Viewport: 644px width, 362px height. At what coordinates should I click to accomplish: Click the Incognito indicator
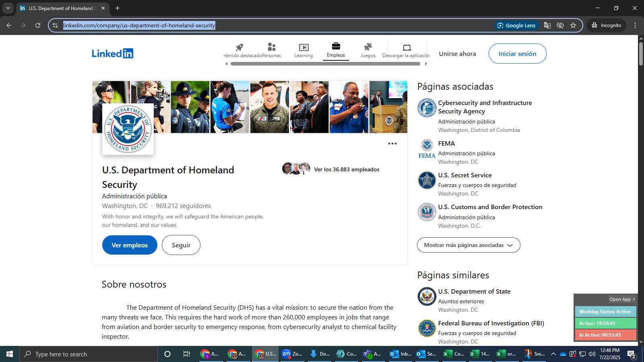coord(606,25)
